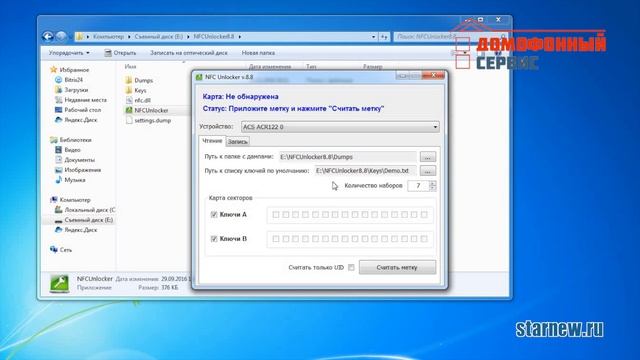Enable Считать только UID checkbox
The height and width of the screenshot is (360, 640).
pos(351,268)
